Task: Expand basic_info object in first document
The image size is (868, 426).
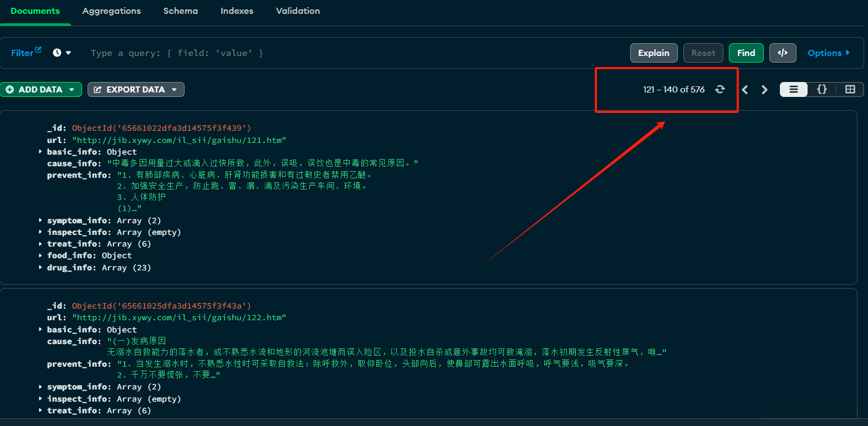Action: (x=40, y=152)
